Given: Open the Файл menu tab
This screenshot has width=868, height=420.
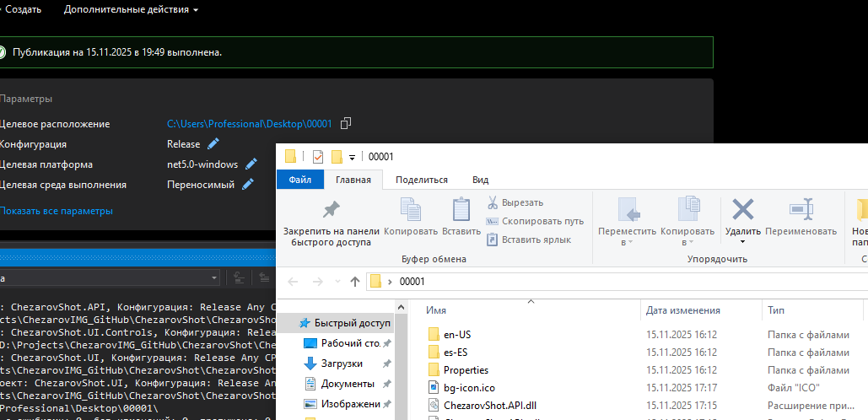Looking at the screenshot, I should tap(300, 180).
